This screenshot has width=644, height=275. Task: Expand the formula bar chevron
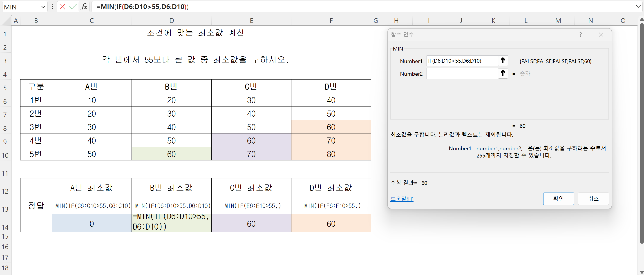(638, 7)
